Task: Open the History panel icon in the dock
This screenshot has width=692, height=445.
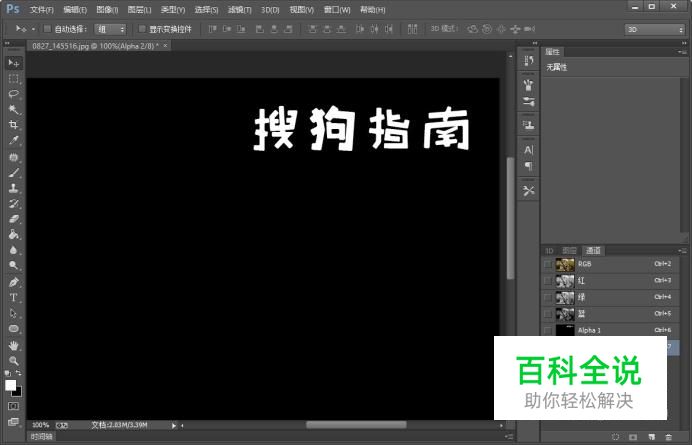Action: point(528,60)
